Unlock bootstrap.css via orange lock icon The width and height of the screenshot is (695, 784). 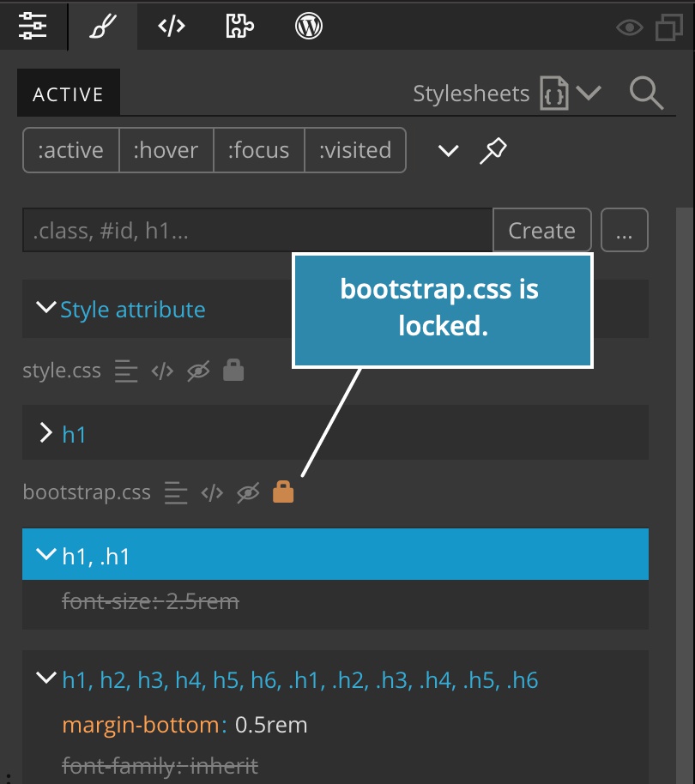(x=283, y=492)
